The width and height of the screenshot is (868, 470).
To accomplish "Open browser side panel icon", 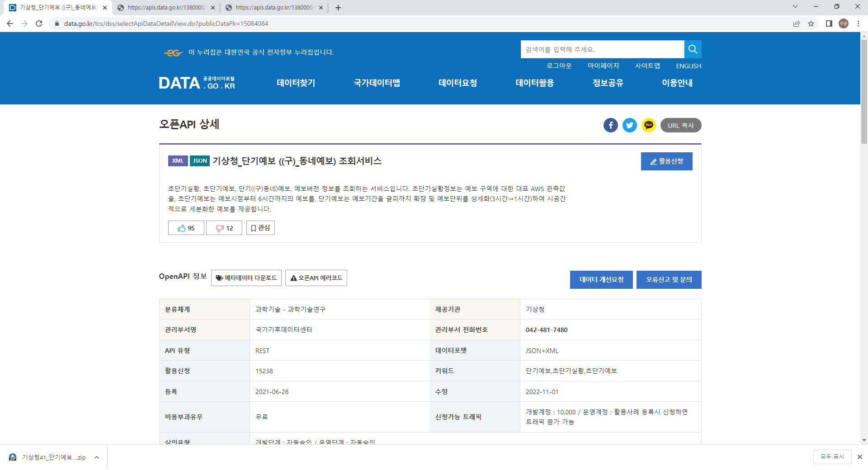I will [x=829, y=23].
